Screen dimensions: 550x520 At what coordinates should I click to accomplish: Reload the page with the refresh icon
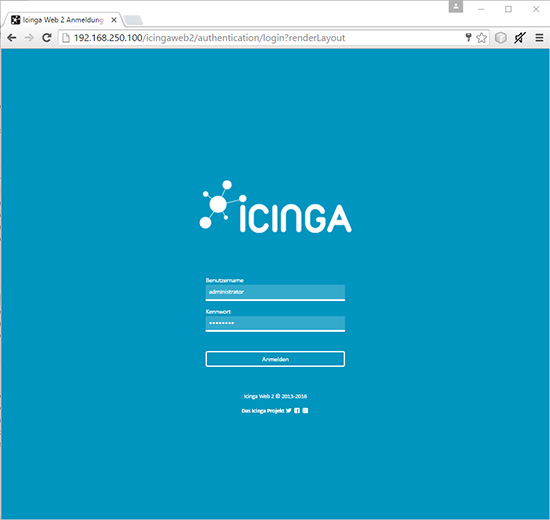click(47, 38)
